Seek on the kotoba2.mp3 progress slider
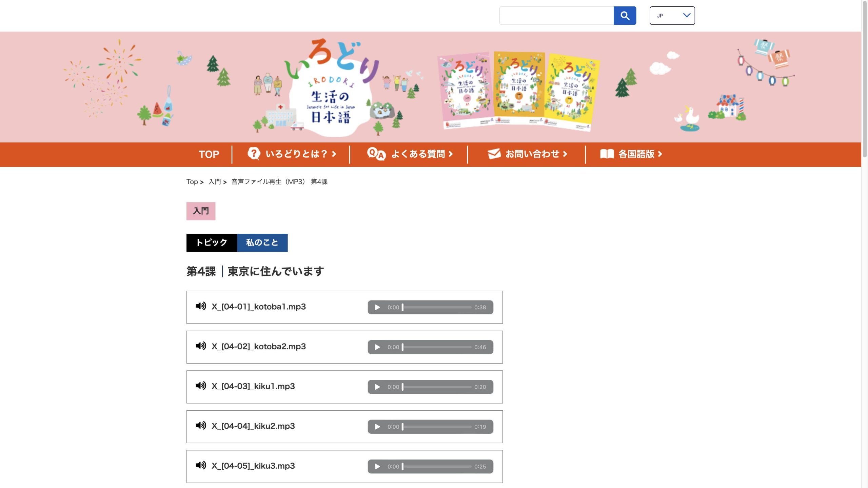 click(437, 347)
